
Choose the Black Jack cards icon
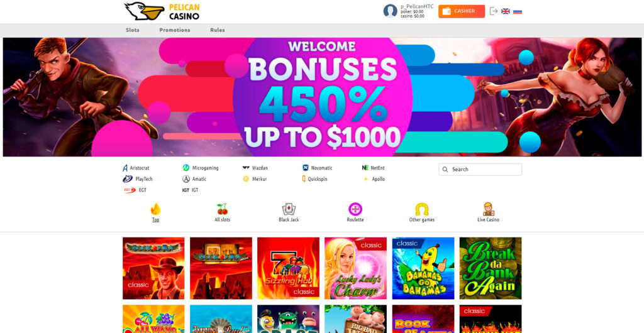(x=289, y=209)
